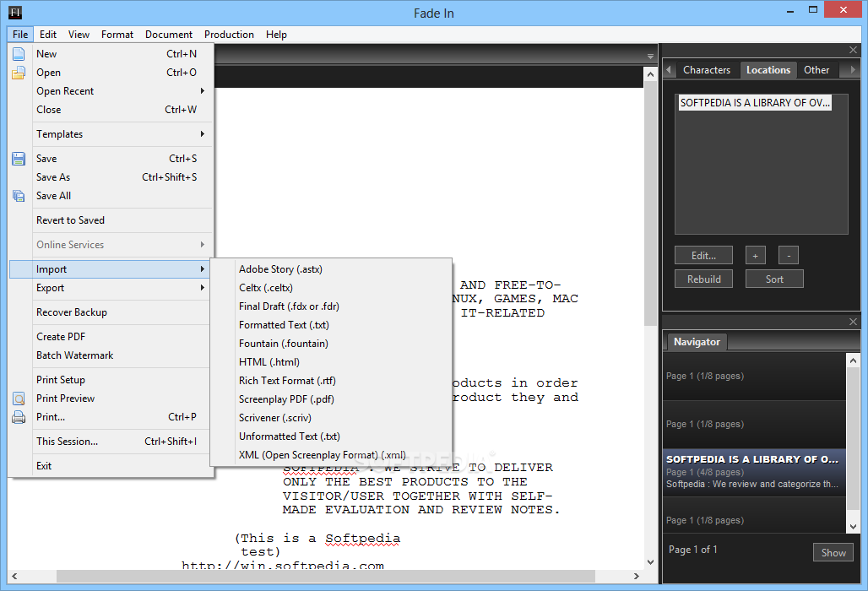The width and height of the screenshot is (868, 591).
Task: Click the Rebuild button
Action: pyautogui.click(x=703, y=279)
